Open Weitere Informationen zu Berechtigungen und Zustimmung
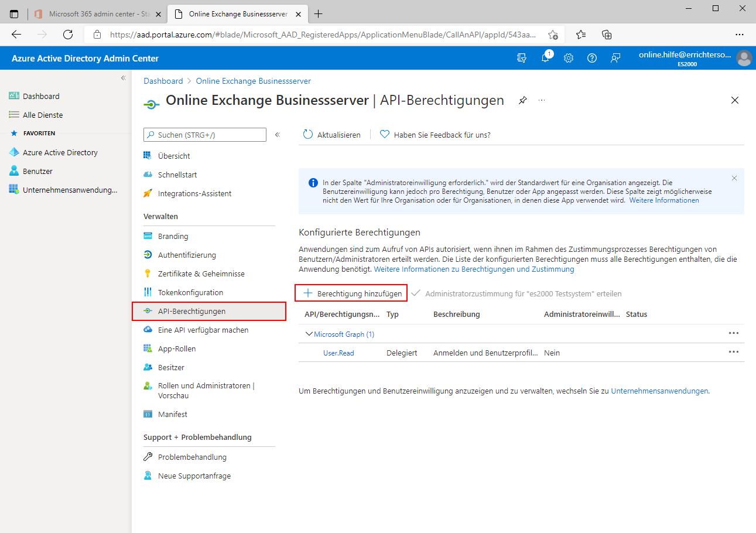The height and width of the screenshot is (533, 756). pos(474,269)
